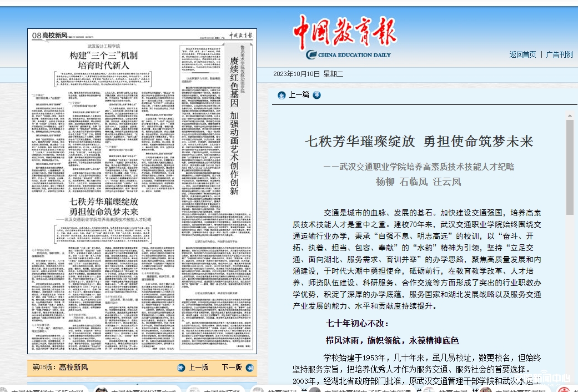Click the subheading 栉风沐雨，旗帜领航，永葆精神底色
Image resolution: width=578 pixels, height=392 pixels.
392,341
